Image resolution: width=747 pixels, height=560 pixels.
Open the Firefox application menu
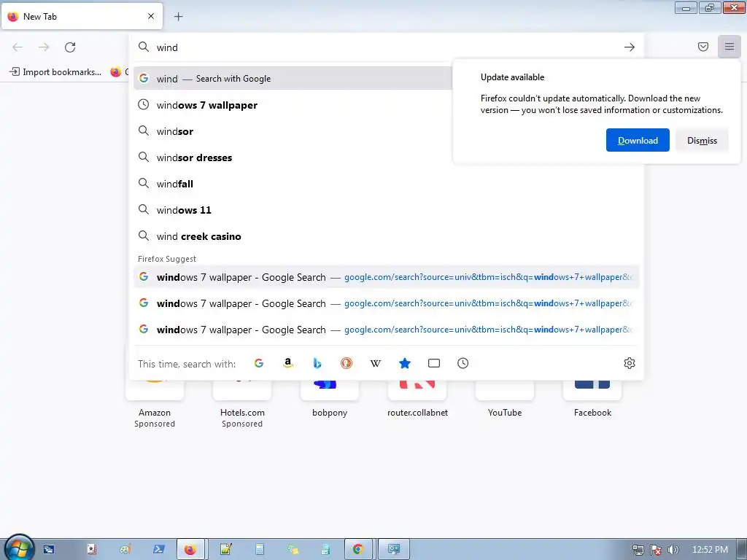click(x=729, y=47)
